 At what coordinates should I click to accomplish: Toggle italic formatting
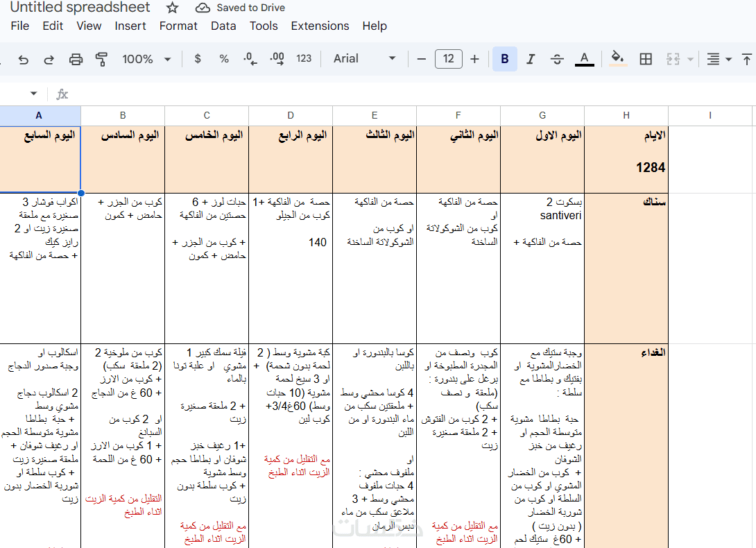click(x=531, y=59)
